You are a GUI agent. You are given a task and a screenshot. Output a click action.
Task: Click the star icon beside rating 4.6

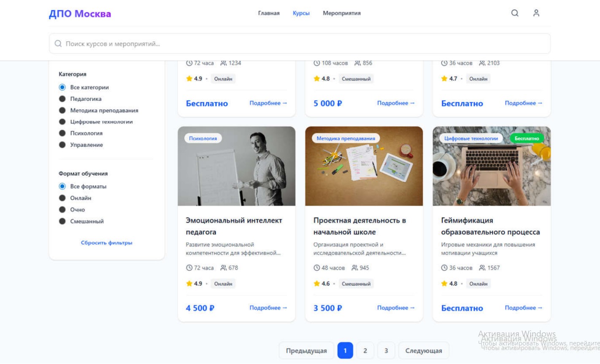[x=317, y=284]
